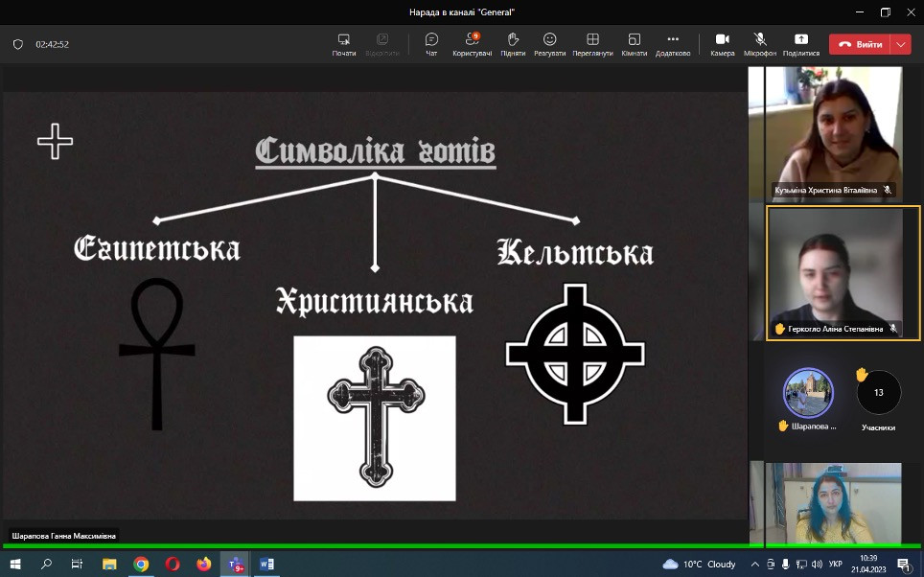This screenshot has height=577, width=924.
Task: Open the Chat panel
Action: pyautogui.click(x=431, y=44)
